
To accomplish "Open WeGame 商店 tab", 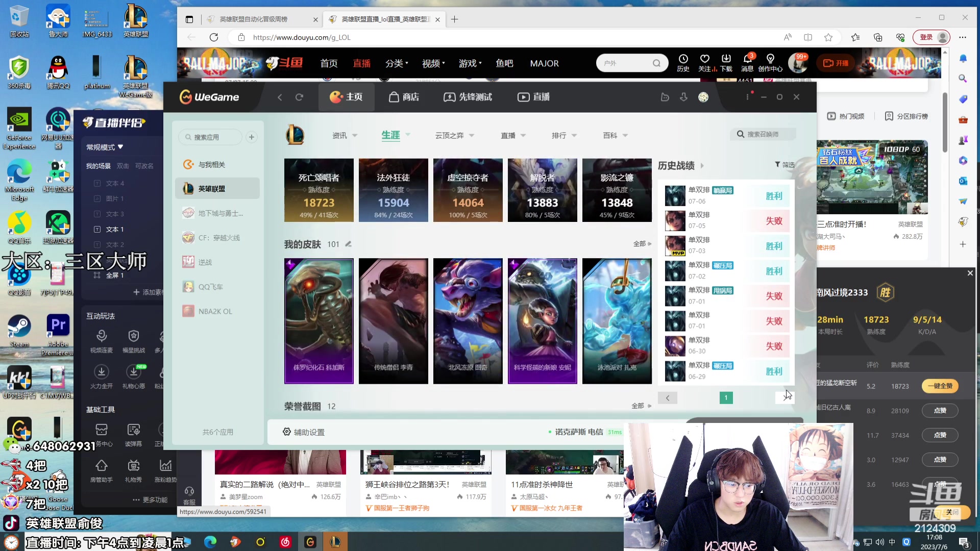I will 404,97.
